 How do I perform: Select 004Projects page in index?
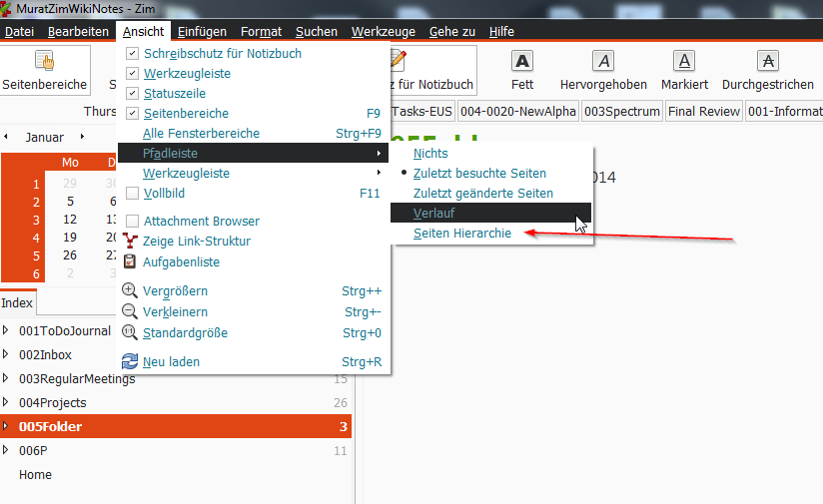pyautogui.click(x=53, y=402)
